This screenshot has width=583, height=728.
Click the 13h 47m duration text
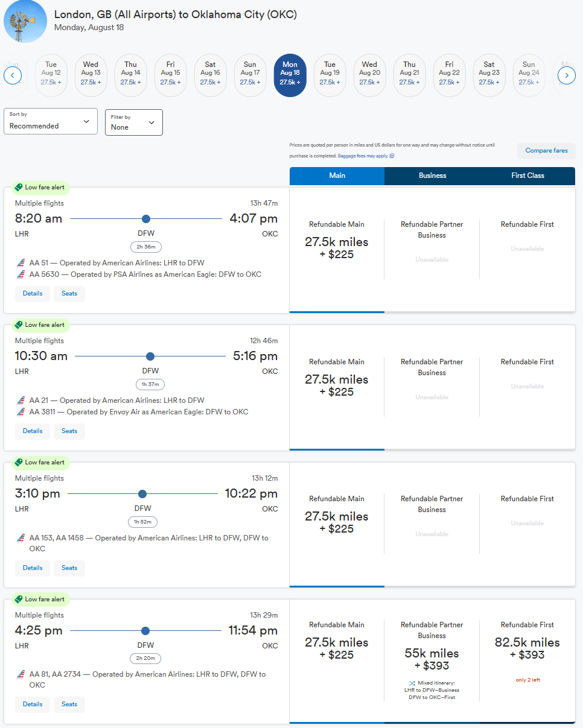point(264,203)
